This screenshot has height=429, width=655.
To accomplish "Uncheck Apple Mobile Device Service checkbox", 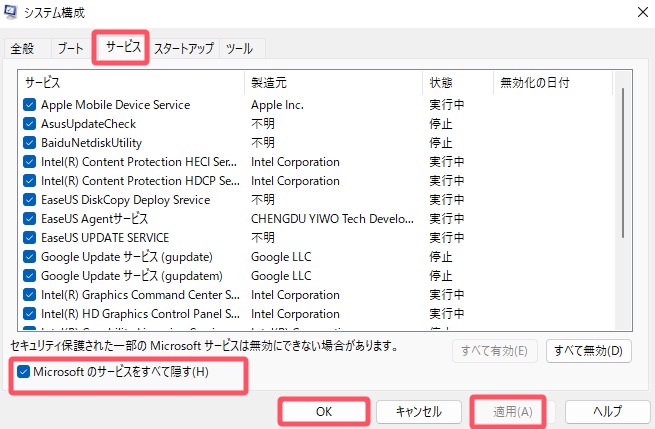I will pos(29,104).
